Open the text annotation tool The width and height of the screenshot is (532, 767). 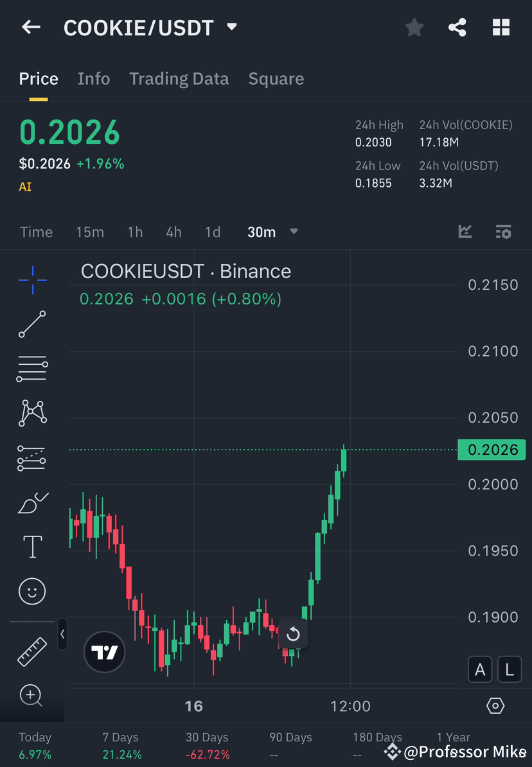32,546
